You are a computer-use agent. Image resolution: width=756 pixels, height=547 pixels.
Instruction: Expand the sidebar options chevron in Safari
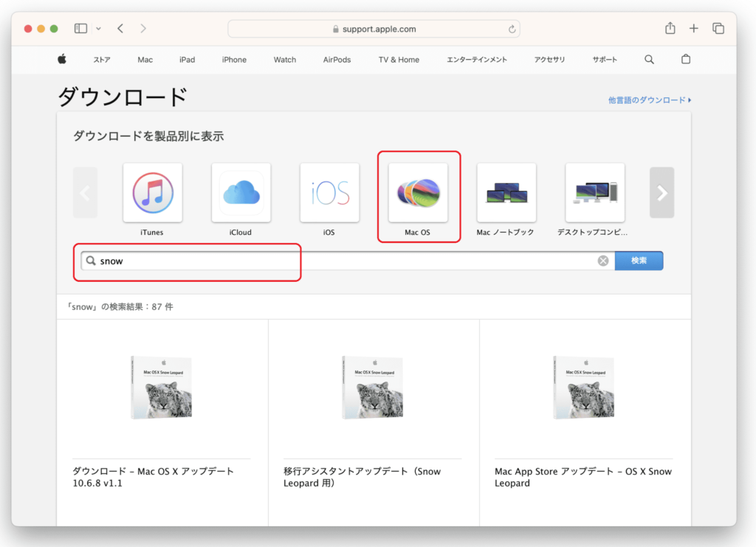tap(98, 29)
